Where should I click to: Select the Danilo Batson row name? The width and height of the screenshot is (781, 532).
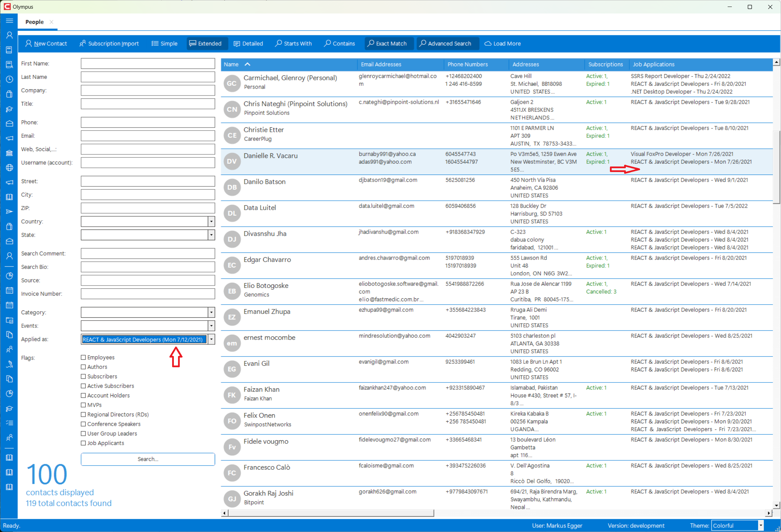coord(264,182)
